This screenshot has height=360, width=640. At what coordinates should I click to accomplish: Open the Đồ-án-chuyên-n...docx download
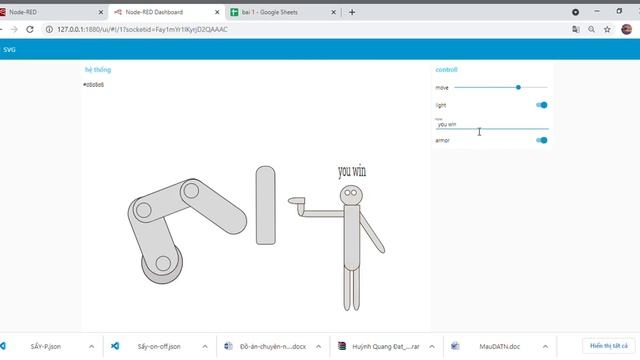point(273,346)
